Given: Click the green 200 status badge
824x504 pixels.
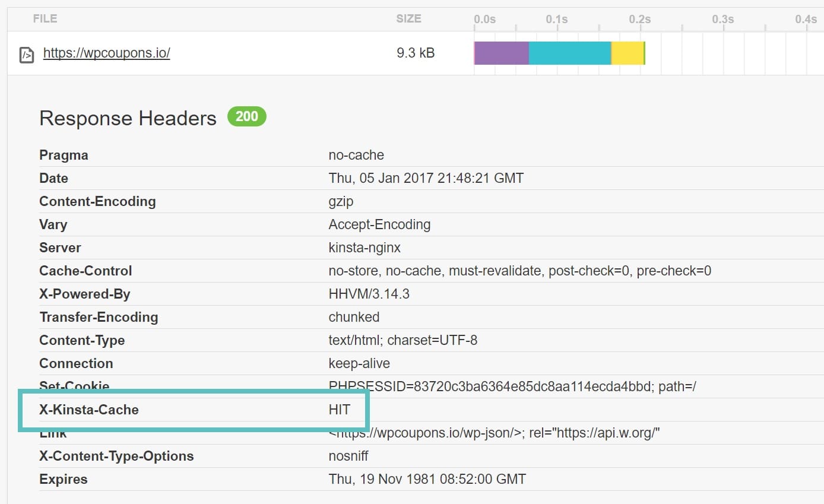Looking at the screenshot, I should coord(247,116).
